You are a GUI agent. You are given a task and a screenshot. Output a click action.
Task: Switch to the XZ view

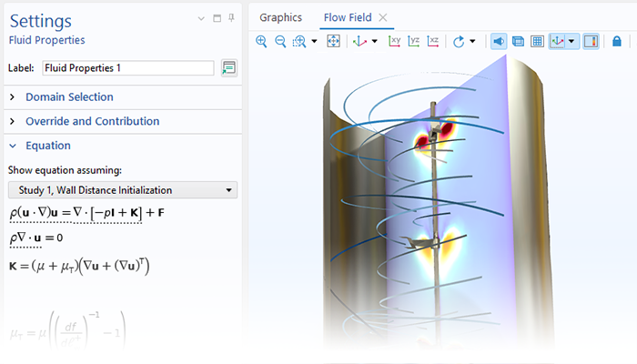(x=433, y=41)
